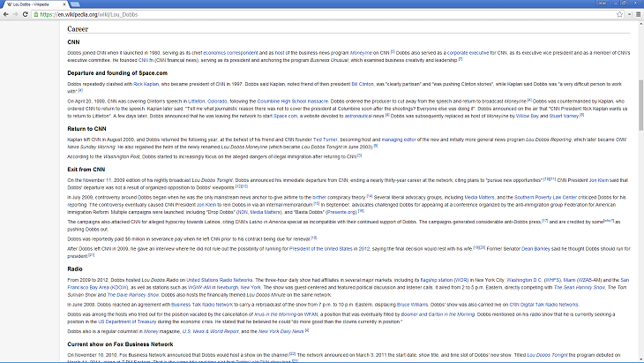Open the corporate executive link
644x363 pixels.
tap(468, 53)
